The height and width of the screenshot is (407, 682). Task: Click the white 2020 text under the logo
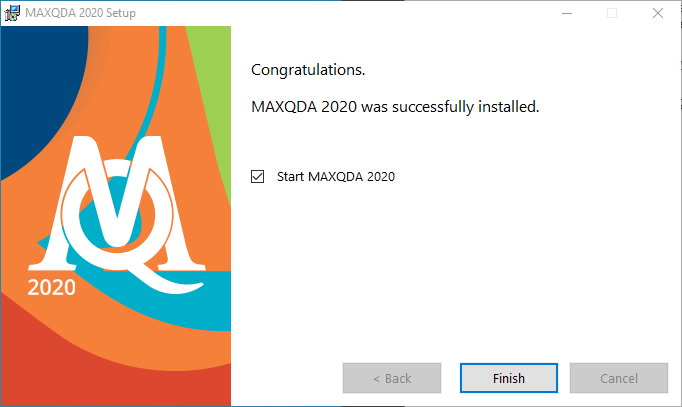point(52,287)
